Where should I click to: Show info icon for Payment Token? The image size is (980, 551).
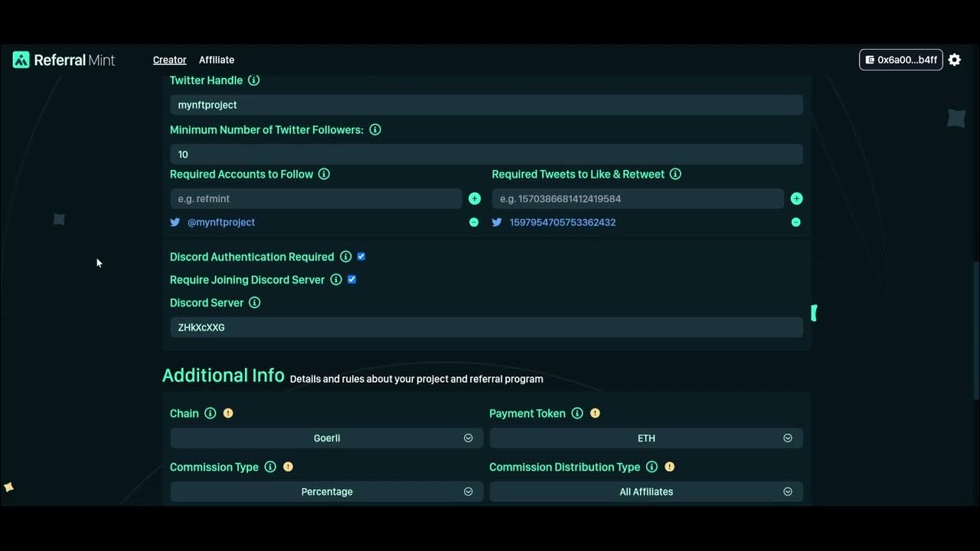tap(577, 413)
